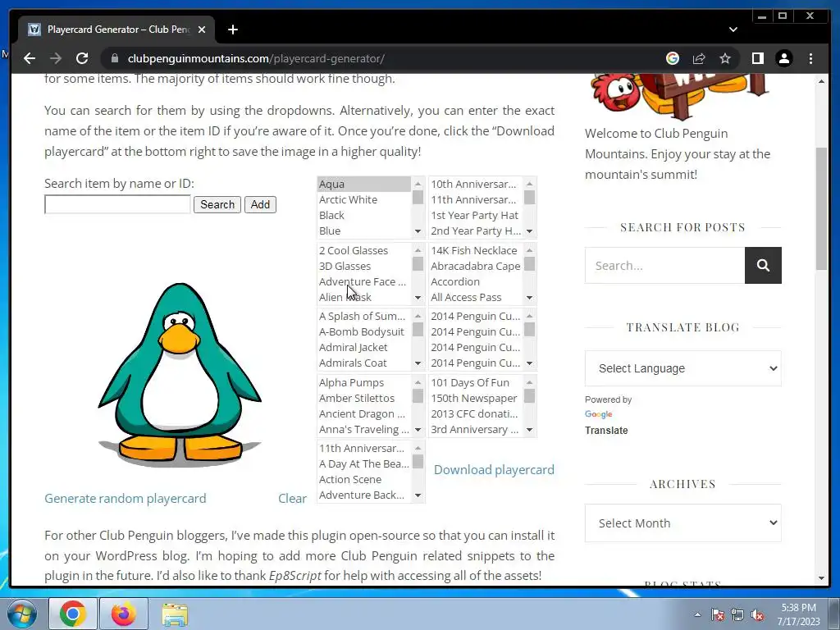Image resolution: width=840 pixels, height=630 pixels.
Task: Choose 10th Anniversary hat item
Action: [x=475, y=184]
